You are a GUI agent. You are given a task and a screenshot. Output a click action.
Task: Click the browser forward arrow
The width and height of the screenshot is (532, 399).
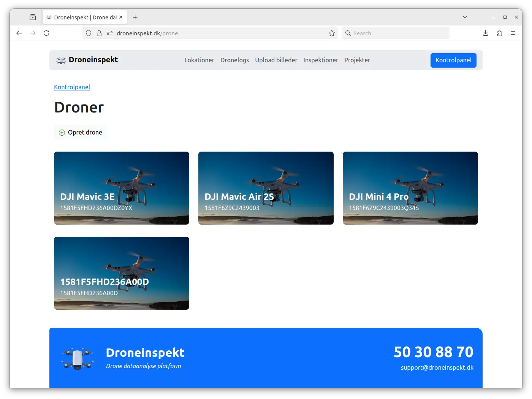(x=33, y=33)
